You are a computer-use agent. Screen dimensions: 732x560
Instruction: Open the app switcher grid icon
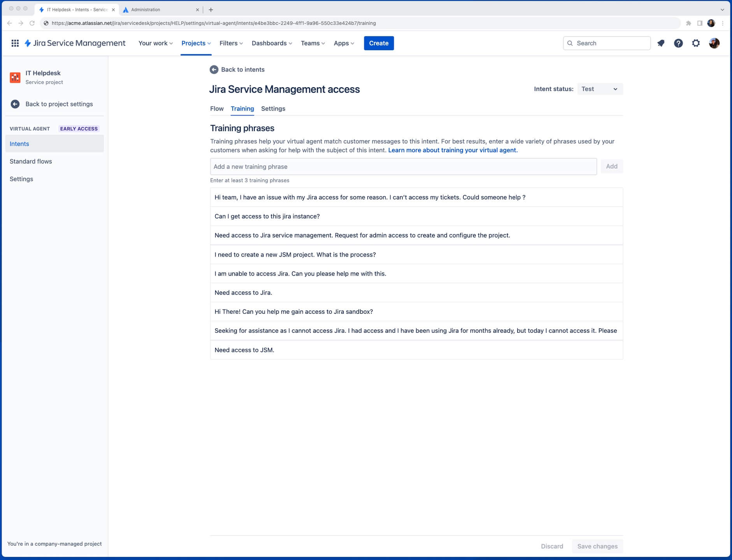[x=15, y=43]
